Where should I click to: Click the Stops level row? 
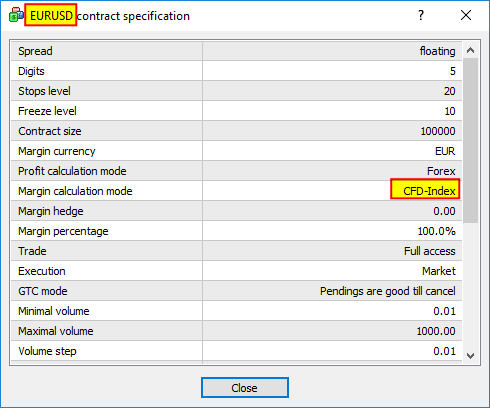236,91
